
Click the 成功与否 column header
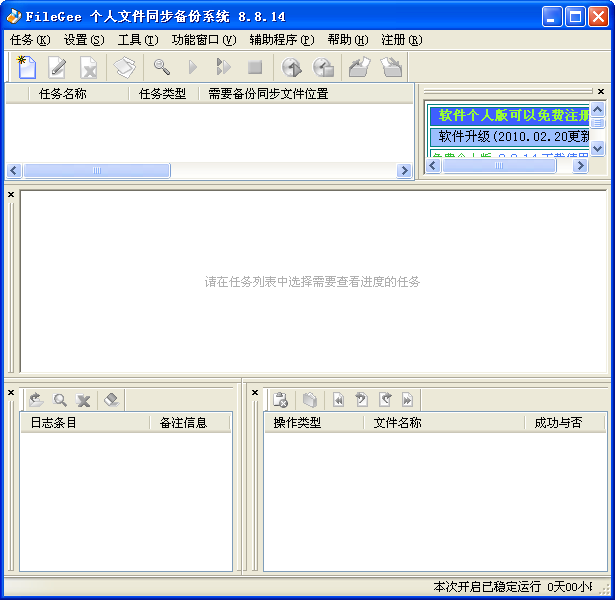565,423
